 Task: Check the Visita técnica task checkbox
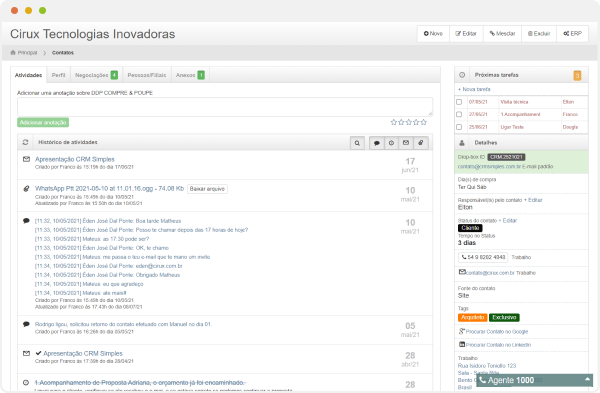pos(459,102)
